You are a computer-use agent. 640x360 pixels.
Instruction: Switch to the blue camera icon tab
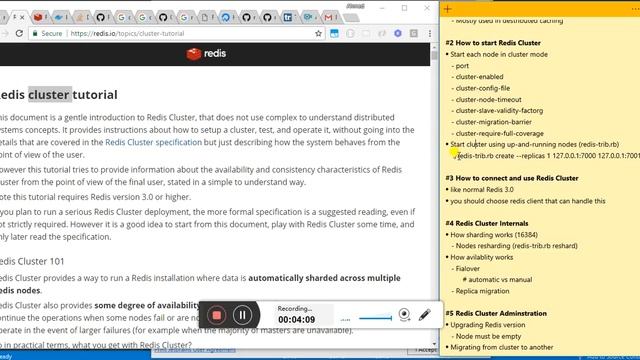point(308,17)
